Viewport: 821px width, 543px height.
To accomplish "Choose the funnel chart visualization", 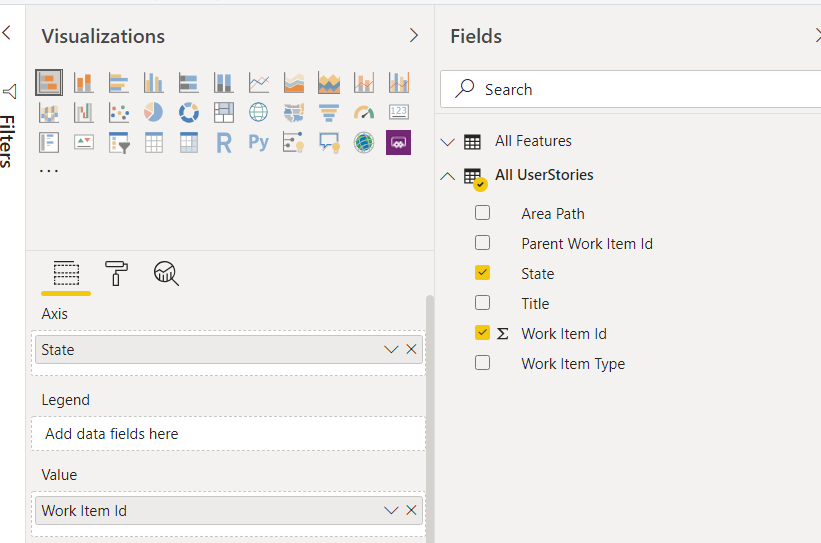I will (x=329, y=112).
